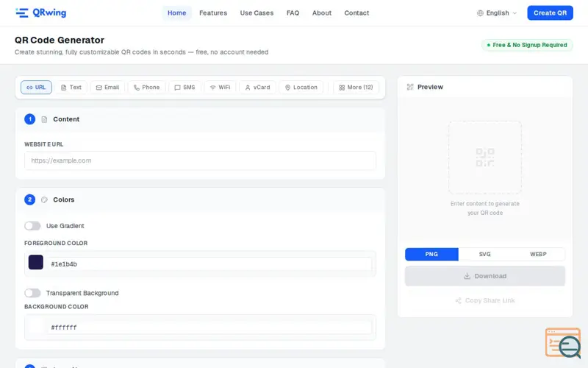Click the Free & No Signup Required badge
This screenshot has height=368, width=588.
click(527, 45)
